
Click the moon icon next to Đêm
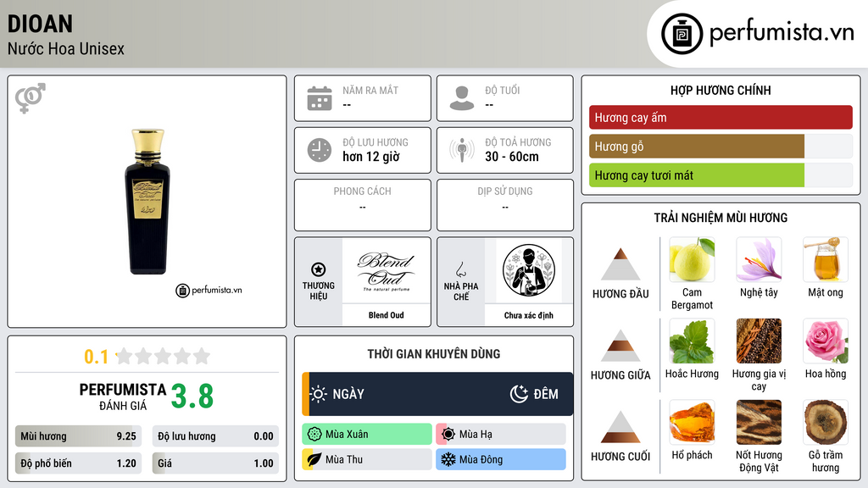click(519, 394)
